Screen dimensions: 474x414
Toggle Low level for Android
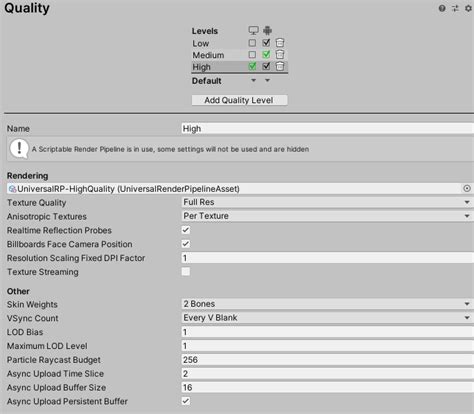click(x=266, y=43)
